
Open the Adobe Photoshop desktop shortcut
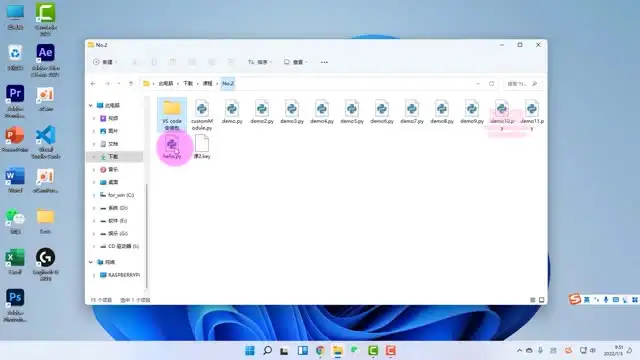(15, 305)
